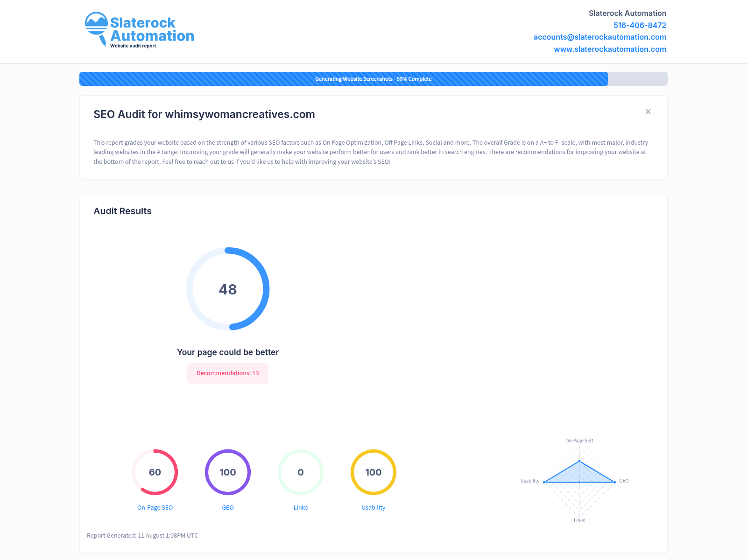Click the Slaterock Automation logo

pyautogui.click(x=139, y=30)
